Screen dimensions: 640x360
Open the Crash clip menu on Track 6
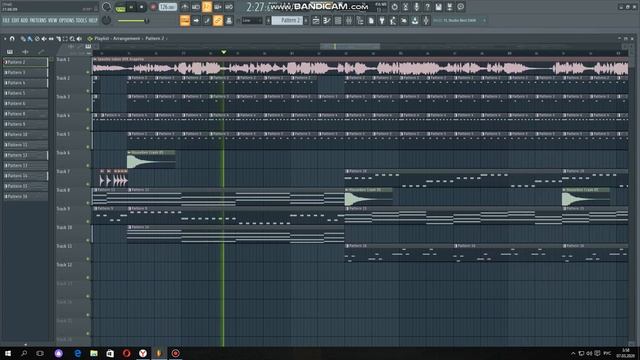pos(129,153)
